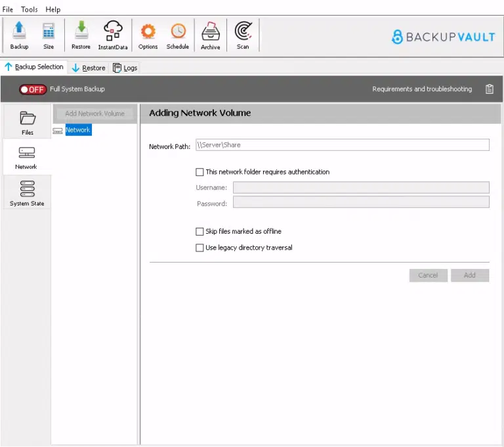Launch the Scan radar icon
504x447 pixels.
click(243, 35)
